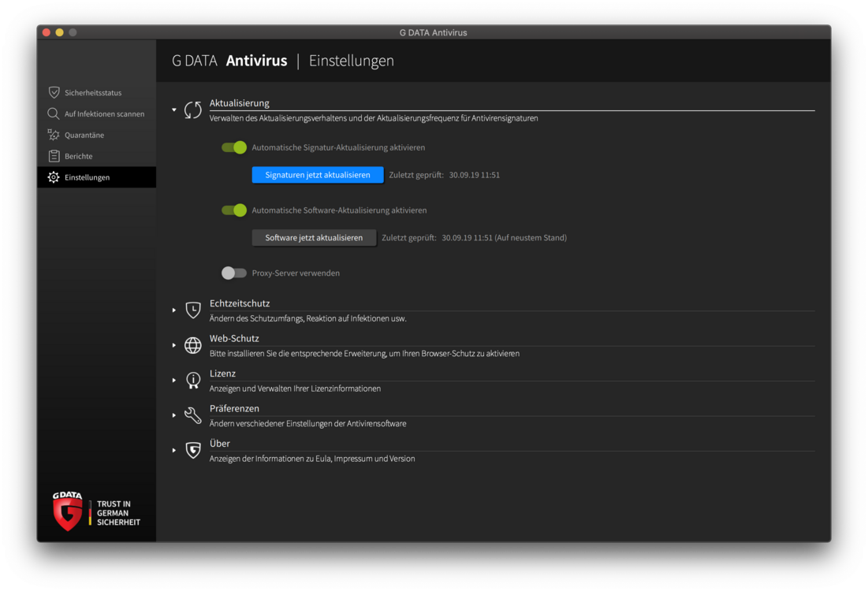This screenshot has width=868, height=591.
Task: Click the Web-Schutz globe icon
Action: pyautogui.click(x=192, y=345)
